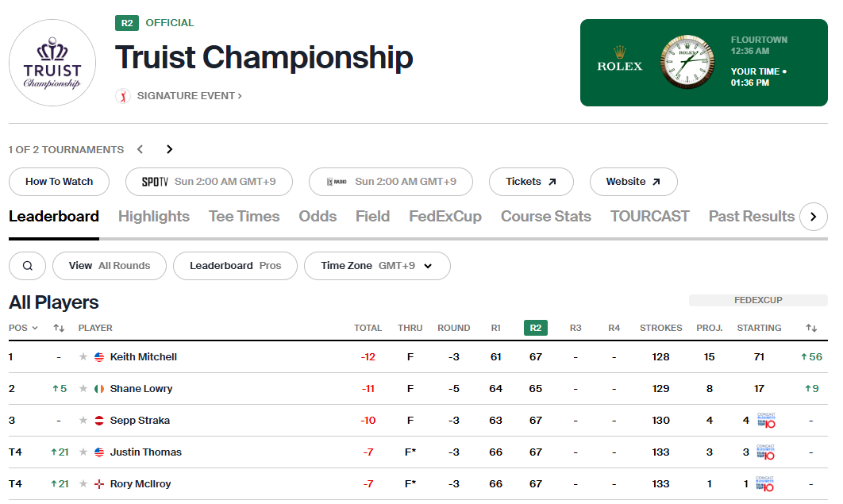Screen dimensions: 843x504
Task: Favorite Keith Mitchell with star icon
Action: (x=83, y=357)
